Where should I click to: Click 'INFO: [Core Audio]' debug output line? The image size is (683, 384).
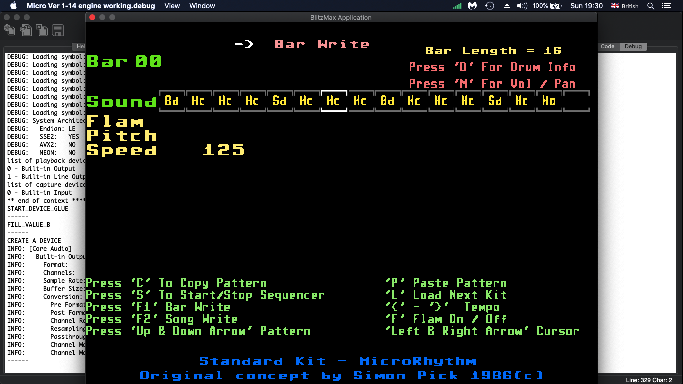[39, 249]
